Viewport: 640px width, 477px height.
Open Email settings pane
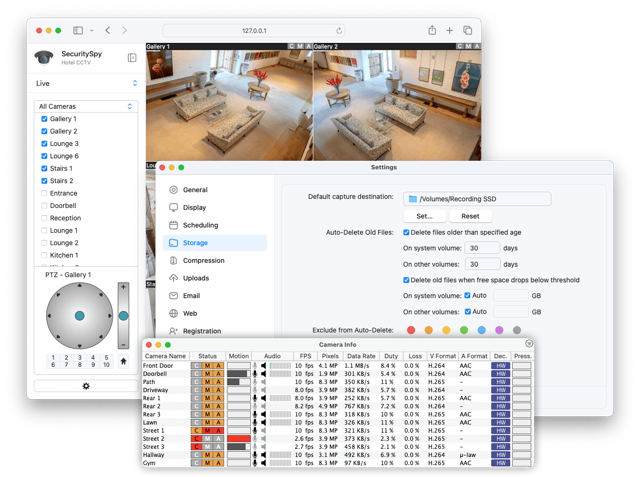[x=215, y=296]
